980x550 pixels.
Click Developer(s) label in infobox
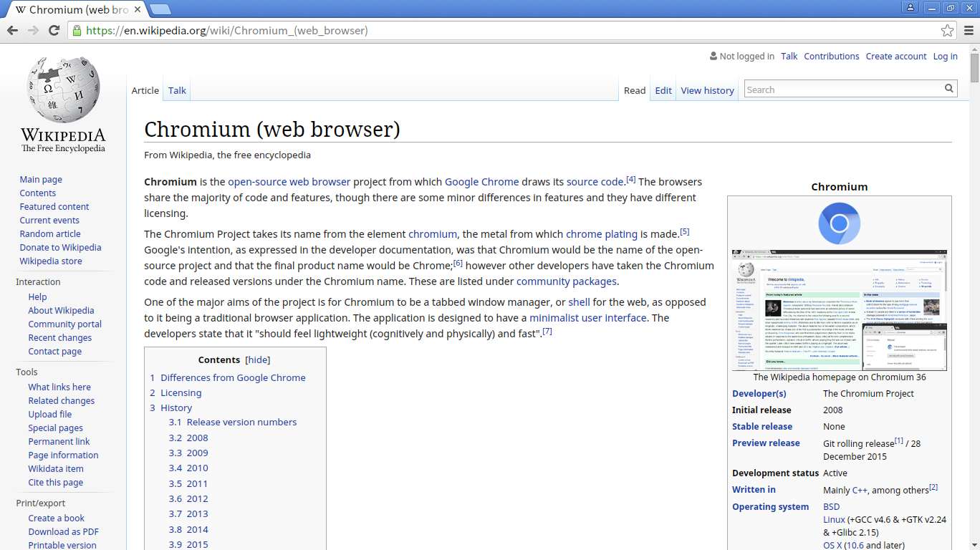click(759, 394)
